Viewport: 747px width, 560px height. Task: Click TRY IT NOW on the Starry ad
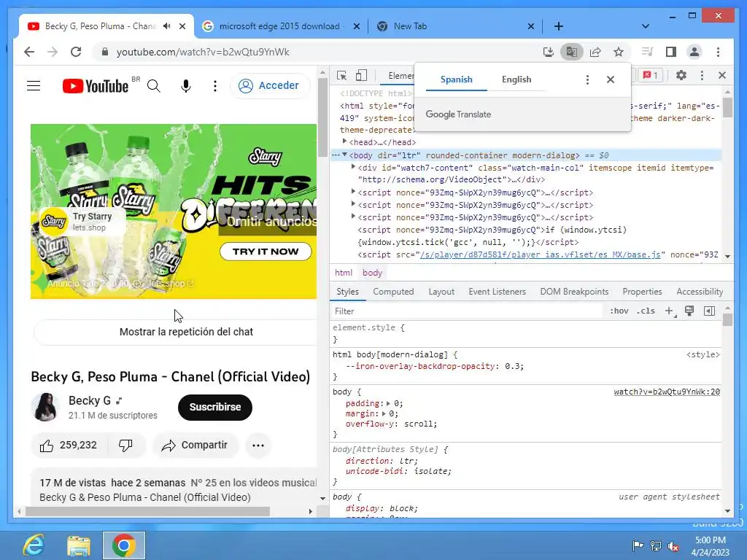[266, 252]
